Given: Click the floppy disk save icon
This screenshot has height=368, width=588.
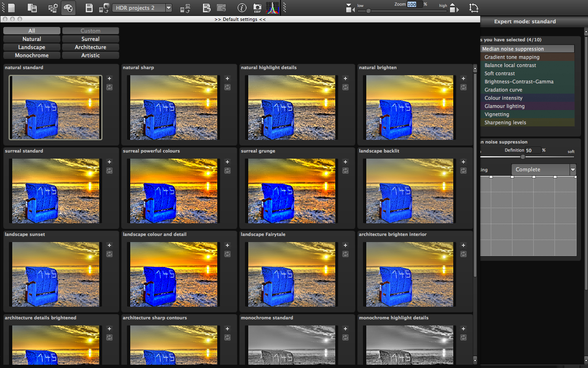Looking at the screenshot, I should pyautogui.click(x=89, y=8).
